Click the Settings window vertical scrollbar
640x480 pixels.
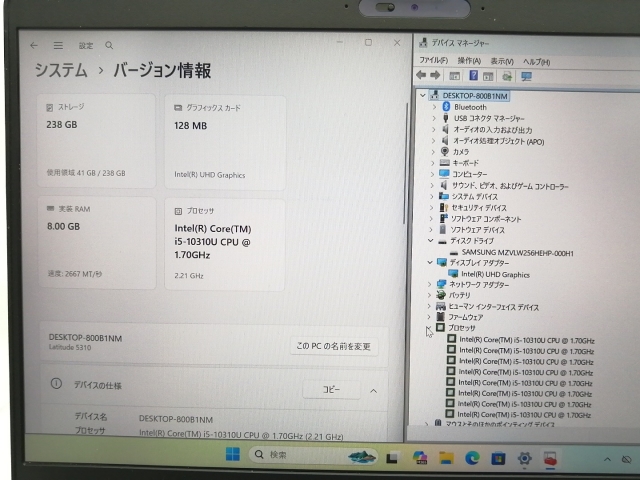point(406,163)
